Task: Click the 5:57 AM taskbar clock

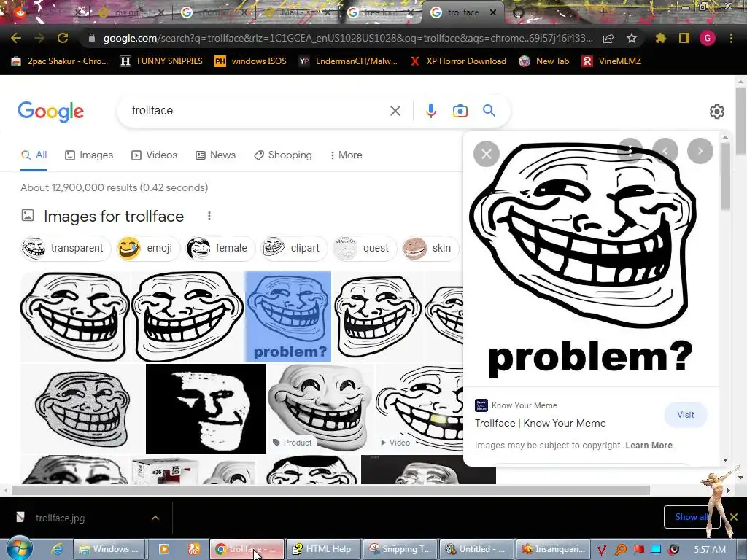Action: (x=710, y=550)
